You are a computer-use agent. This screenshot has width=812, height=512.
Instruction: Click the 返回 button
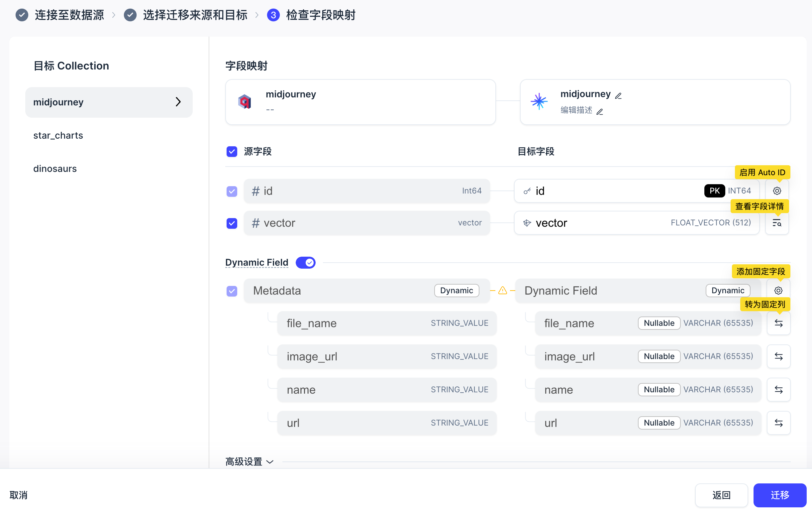pyautogui.click(x=721, y=495)
